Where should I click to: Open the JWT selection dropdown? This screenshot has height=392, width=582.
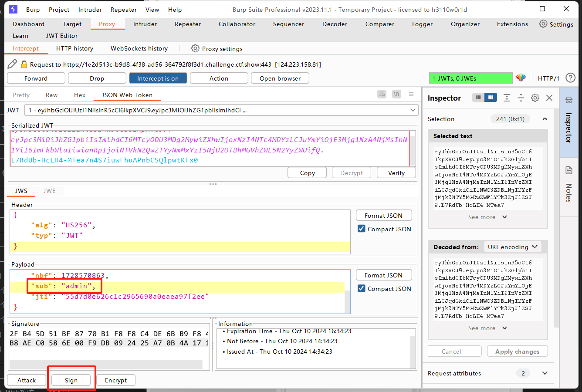(x=413, y=110)
